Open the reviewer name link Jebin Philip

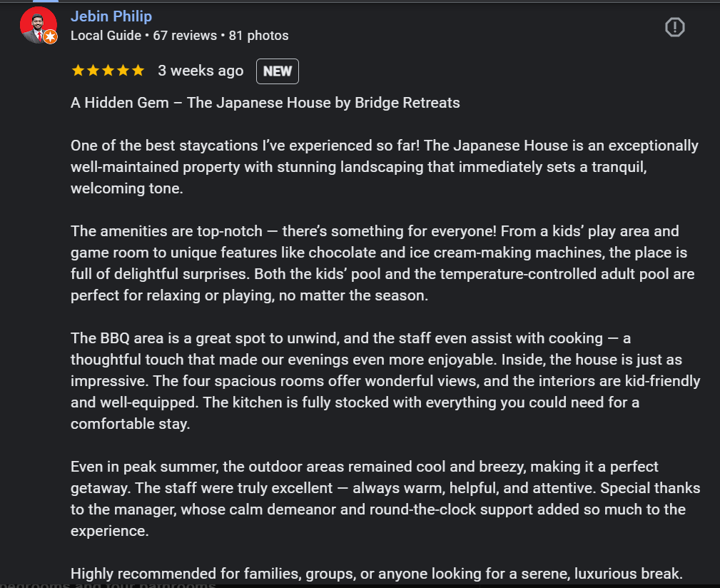click(x=111, y=16)
